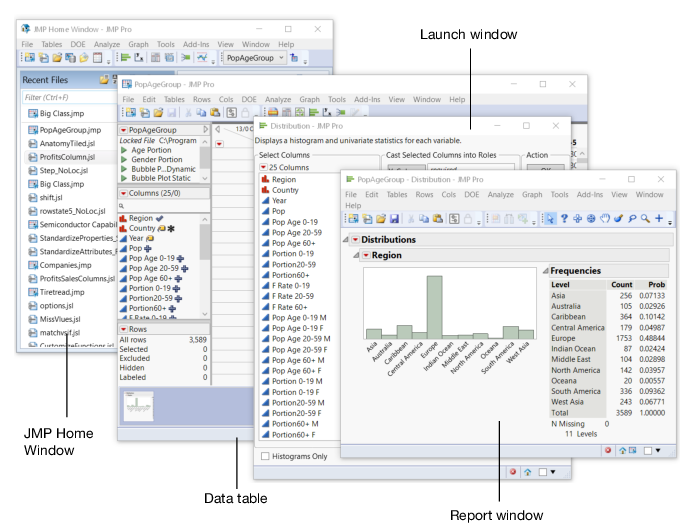The image size is (682, 531).
Task: Choose the lasso tool in report toolbar
Action: pyautogui.click(x=632, y=219)
